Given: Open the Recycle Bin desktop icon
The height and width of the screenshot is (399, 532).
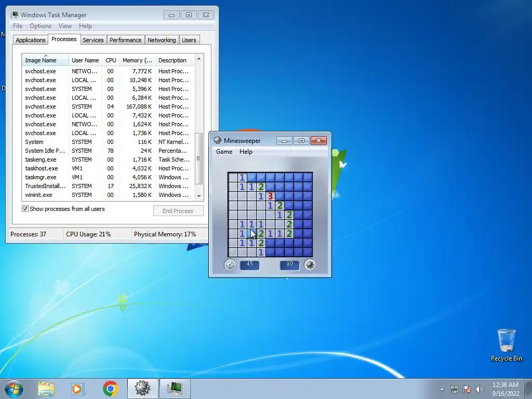Looking at the screenshot, I should 506,345.
